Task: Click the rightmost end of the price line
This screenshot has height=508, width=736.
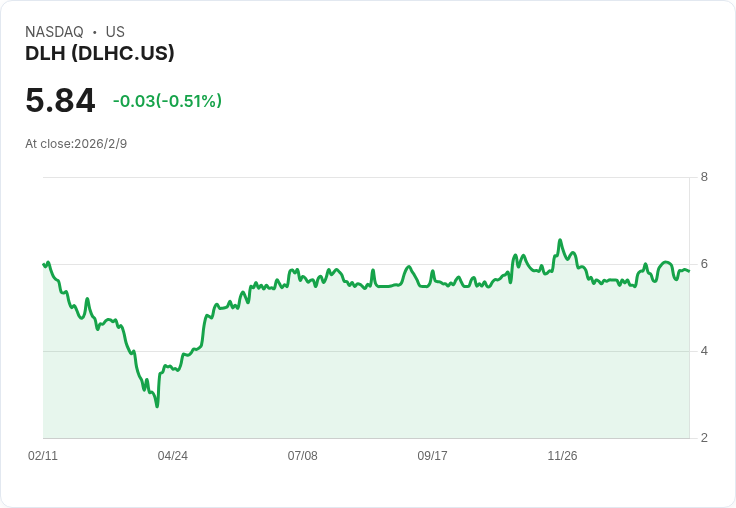Action: [x=689, y=272]
